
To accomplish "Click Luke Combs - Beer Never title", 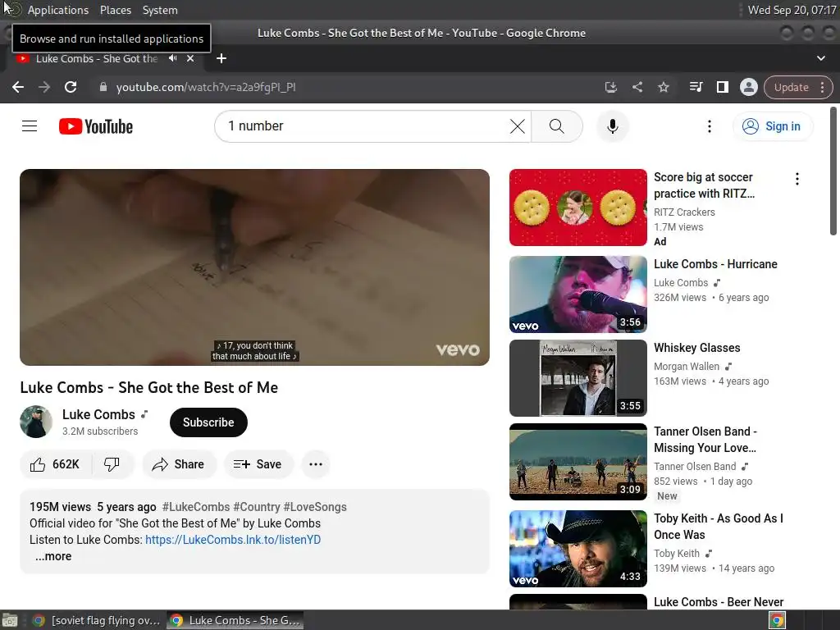I will (x=719, y=602).
